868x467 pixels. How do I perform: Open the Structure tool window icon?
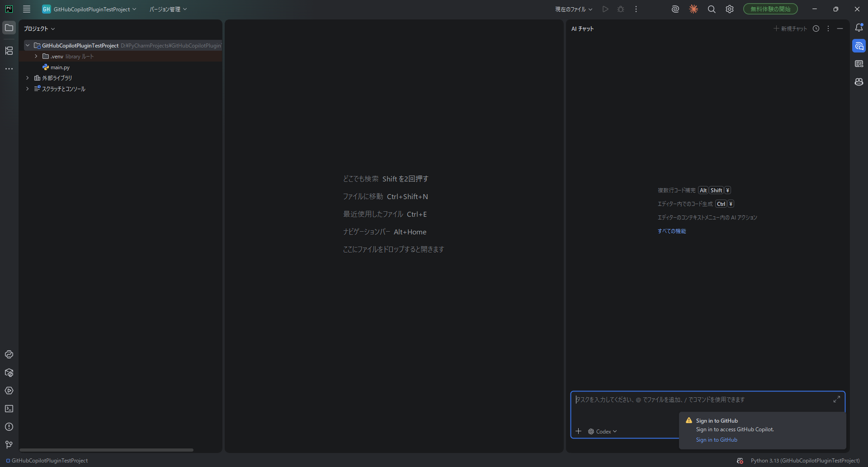click(9, 51)
